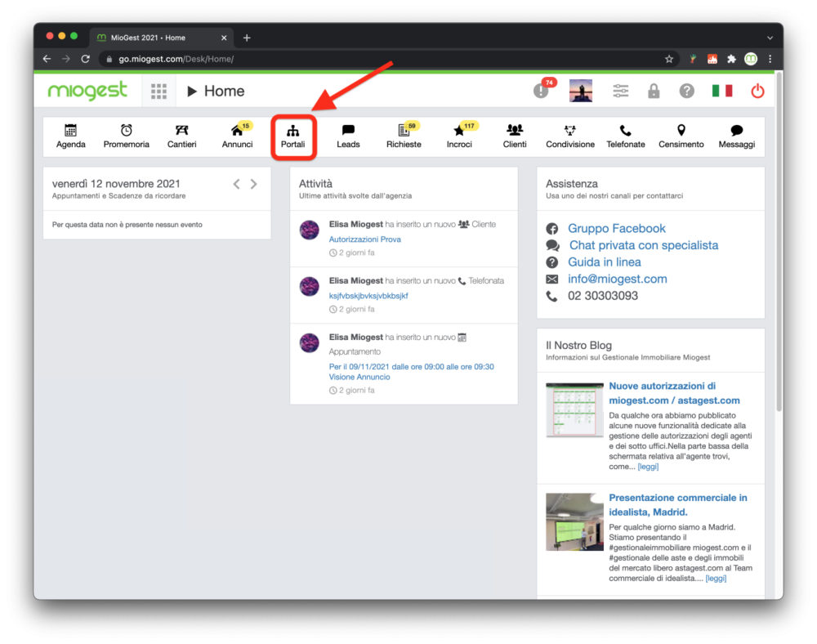This screenshot has width=817, height=644.
Task: Open the apps grid menu icon
Action: coord(158,92)
